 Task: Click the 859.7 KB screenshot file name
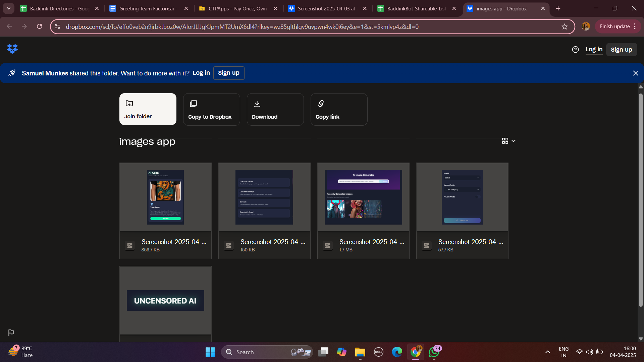[x=174, y=242]
